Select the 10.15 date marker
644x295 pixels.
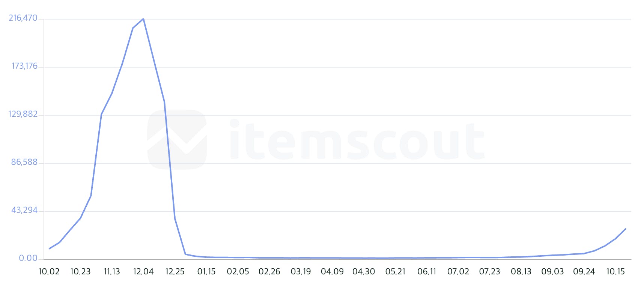pos(615,272)
